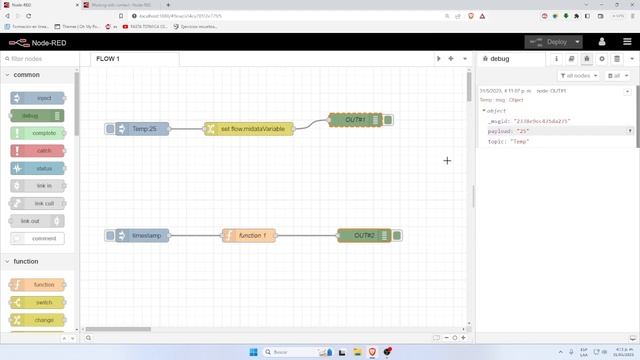The width and height of the screenshot is (640, 360).
Task: Toggle the OUT#2 debug output button
Action: [x=397, y=236]
